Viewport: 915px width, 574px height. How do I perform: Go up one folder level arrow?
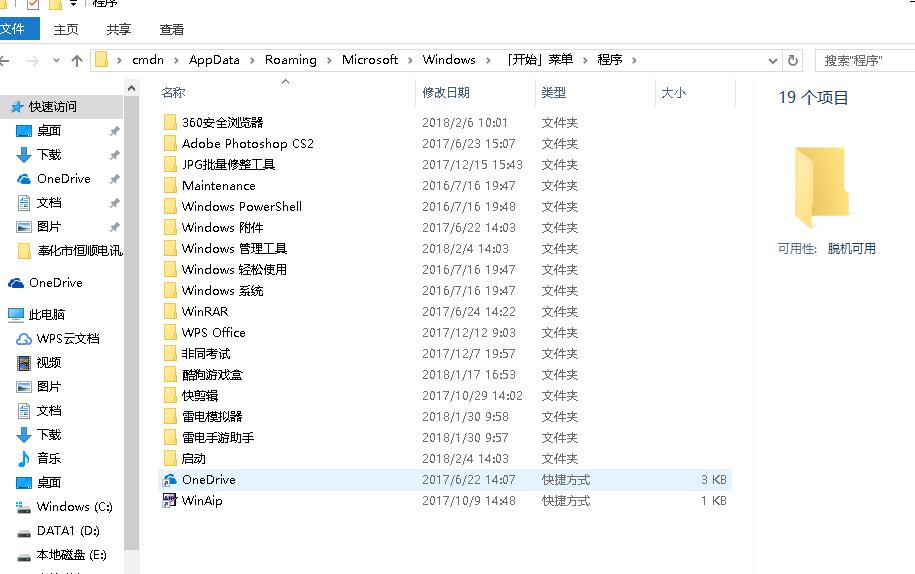(76, 60)
